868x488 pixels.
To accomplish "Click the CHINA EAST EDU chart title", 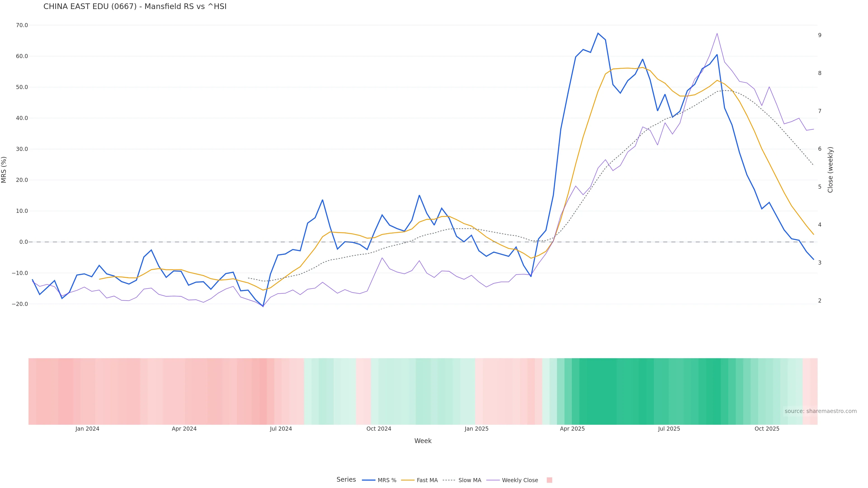I will coord(135,6).
